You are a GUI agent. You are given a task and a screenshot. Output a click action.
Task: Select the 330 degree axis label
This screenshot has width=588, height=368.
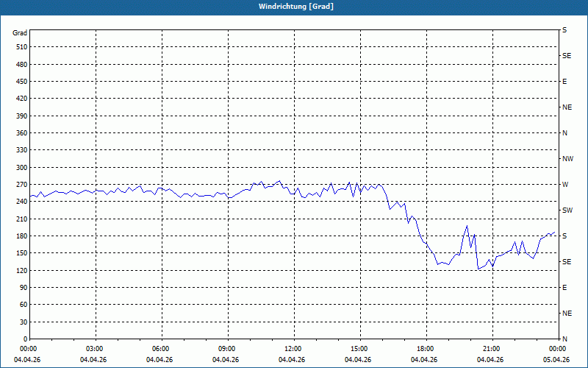point(22,150)
